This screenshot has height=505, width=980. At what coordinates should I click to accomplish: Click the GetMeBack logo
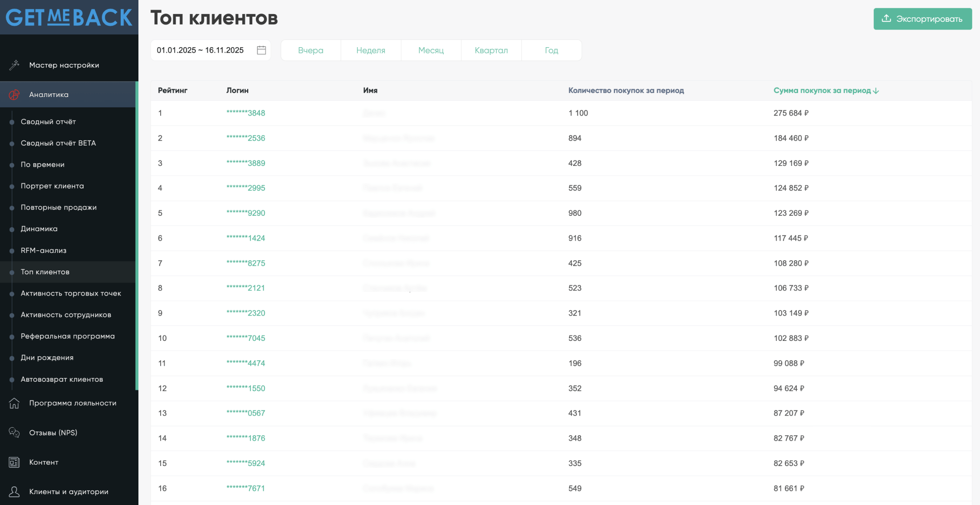coord(69,17)
